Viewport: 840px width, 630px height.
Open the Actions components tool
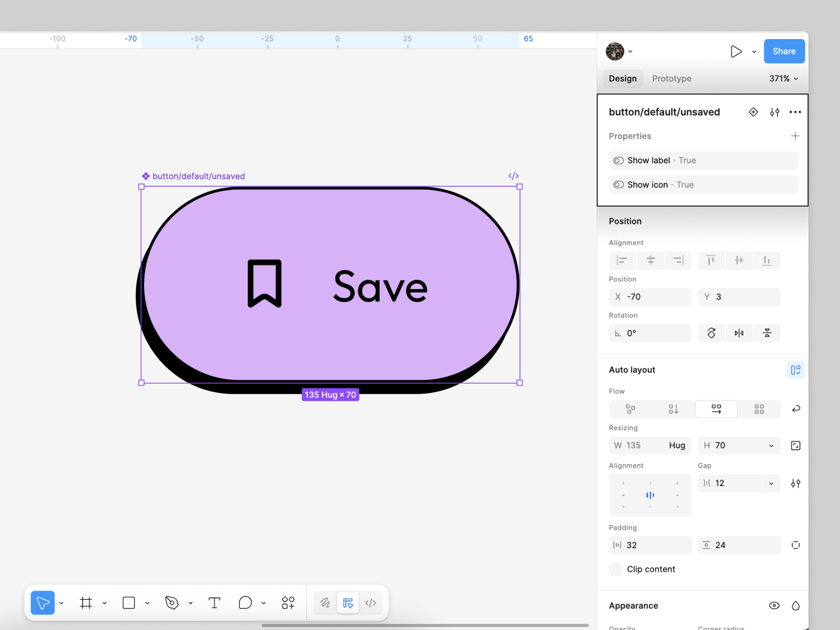pos(288,603)
